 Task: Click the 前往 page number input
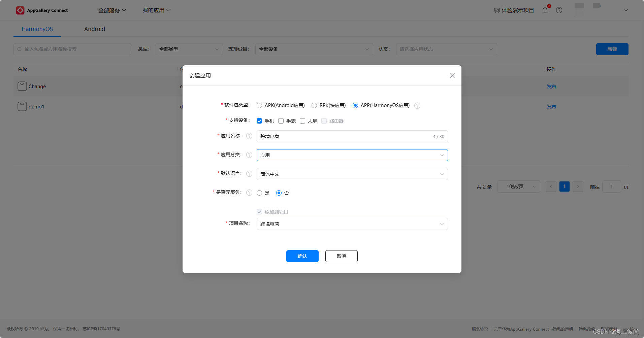tap(612, 187)
